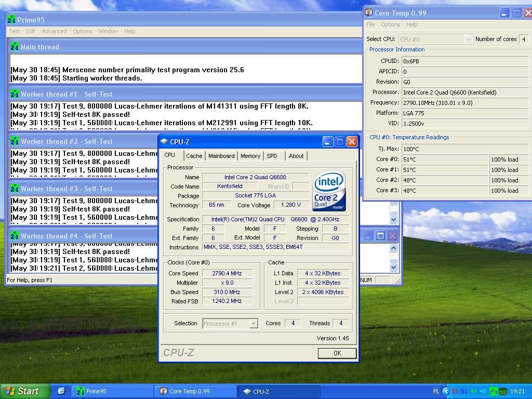The height and width of the screenshot is (399, 532).
Task: Click the green HUD tray icon
Action: point(502,391)
